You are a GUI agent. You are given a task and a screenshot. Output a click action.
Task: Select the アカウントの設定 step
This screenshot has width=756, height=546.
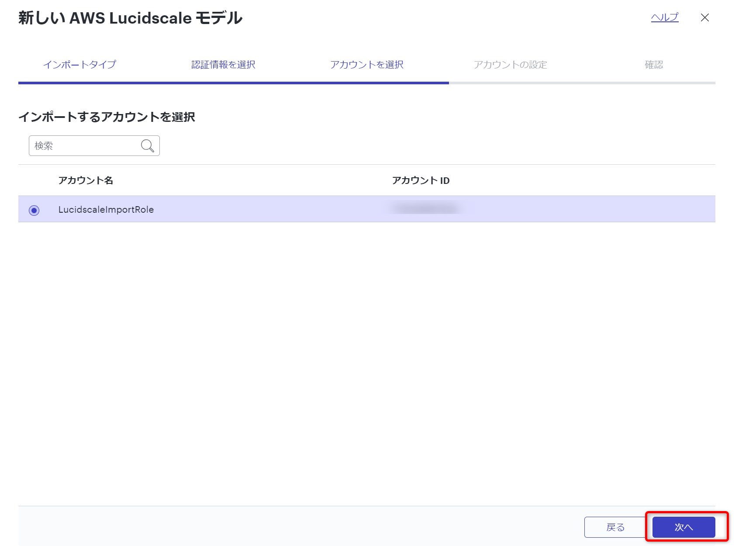pyautogui.click(x=511, y=65)
